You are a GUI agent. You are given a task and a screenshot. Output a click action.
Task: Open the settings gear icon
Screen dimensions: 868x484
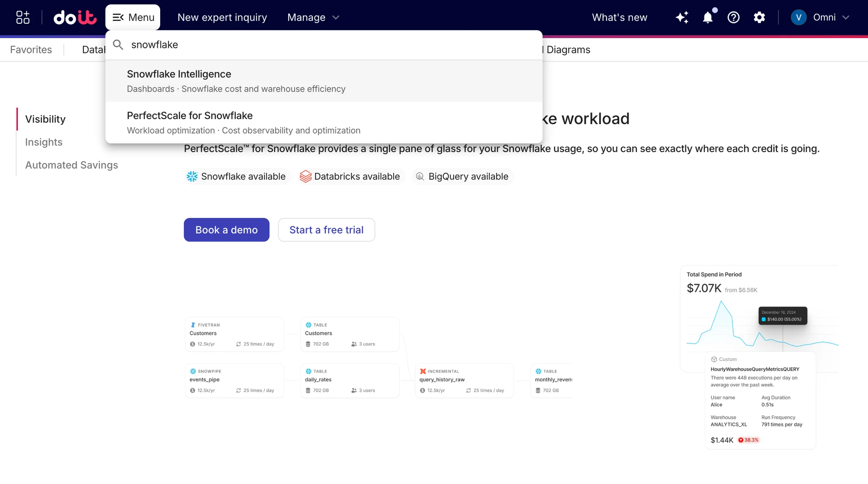pyautogui.click(x=759, y=17)
